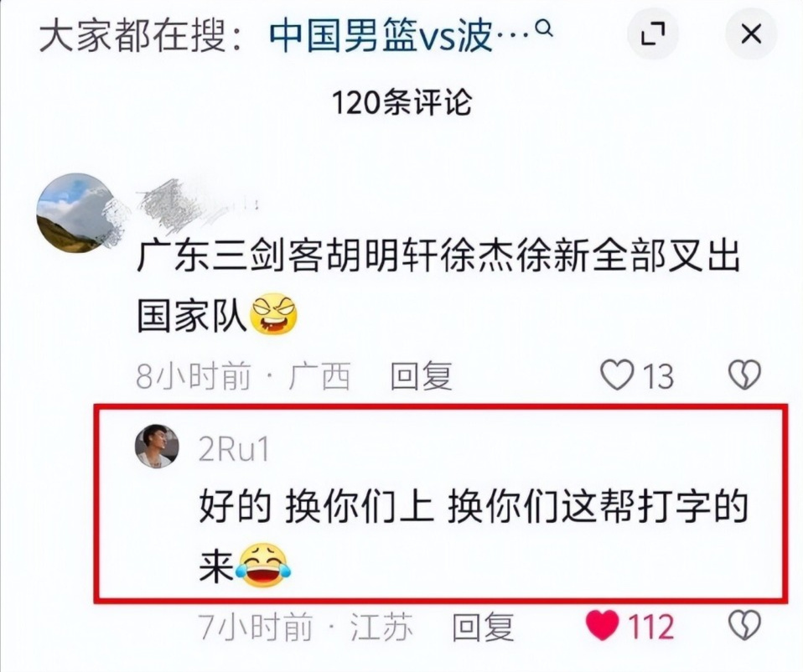The width and height of the screenshot is (803, 672).
Task: Tap the search magnifier icon
Action: click(544, 28)
